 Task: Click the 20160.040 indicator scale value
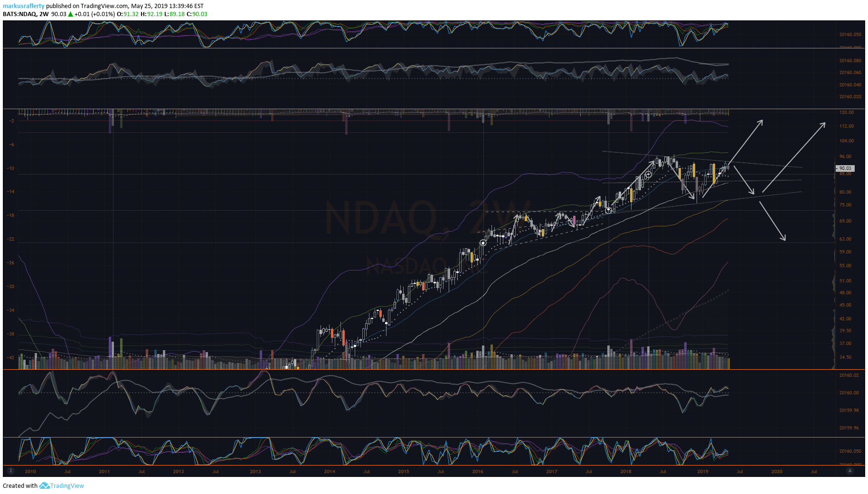(850, 84)
